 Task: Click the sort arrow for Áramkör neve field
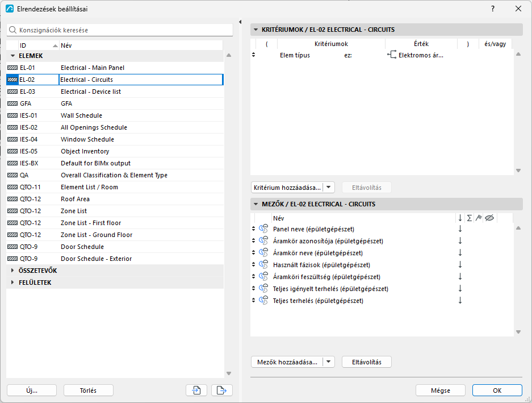[x=460, y=252]
